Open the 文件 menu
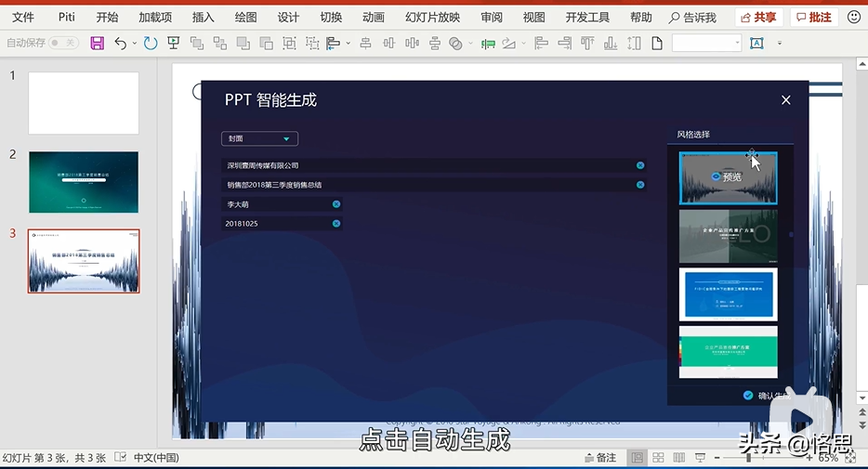Image resolution: width=868 pixels, height=469 pixels. click(x=23, y=17)
